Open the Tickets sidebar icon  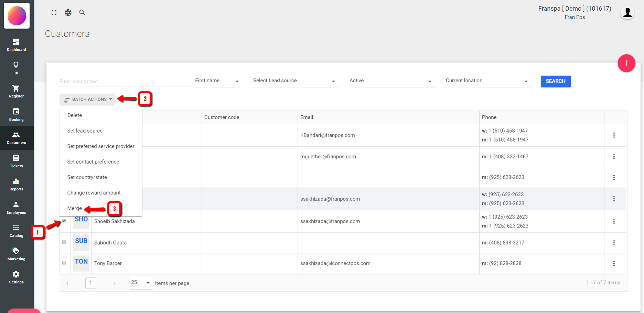coord(16,158)
